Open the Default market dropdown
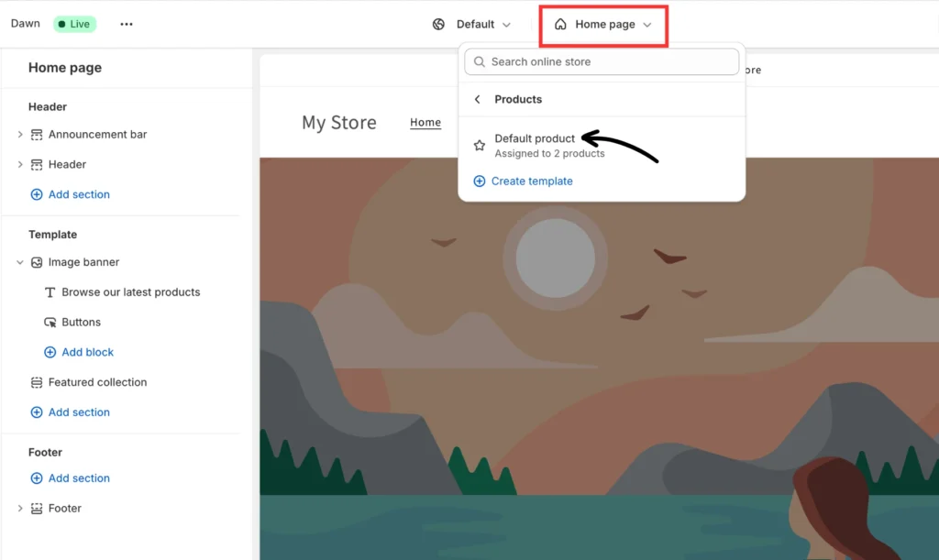Screen dimensions: 939x560 [472, 25]
